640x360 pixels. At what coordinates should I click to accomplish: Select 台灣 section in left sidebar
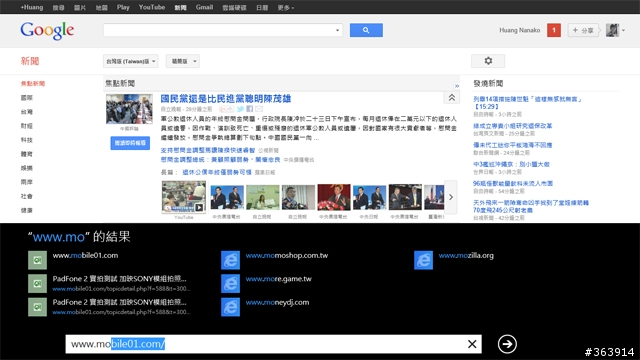click(27, 112)
